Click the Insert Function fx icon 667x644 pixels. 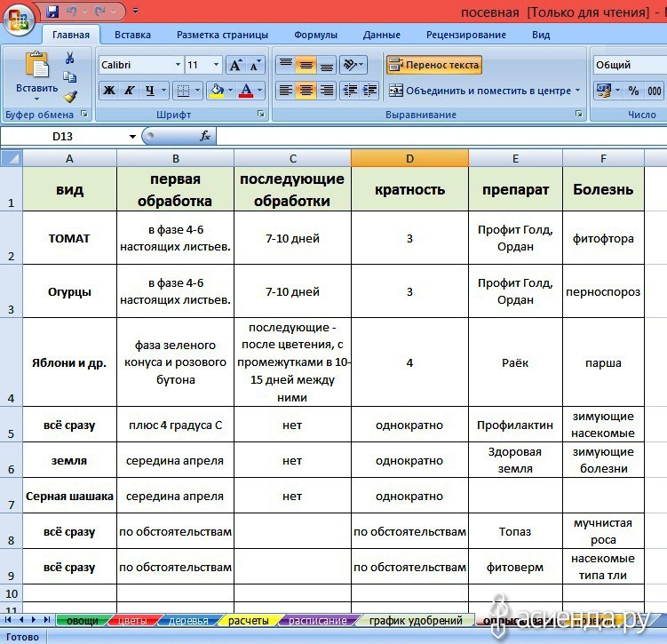(204, 136)
